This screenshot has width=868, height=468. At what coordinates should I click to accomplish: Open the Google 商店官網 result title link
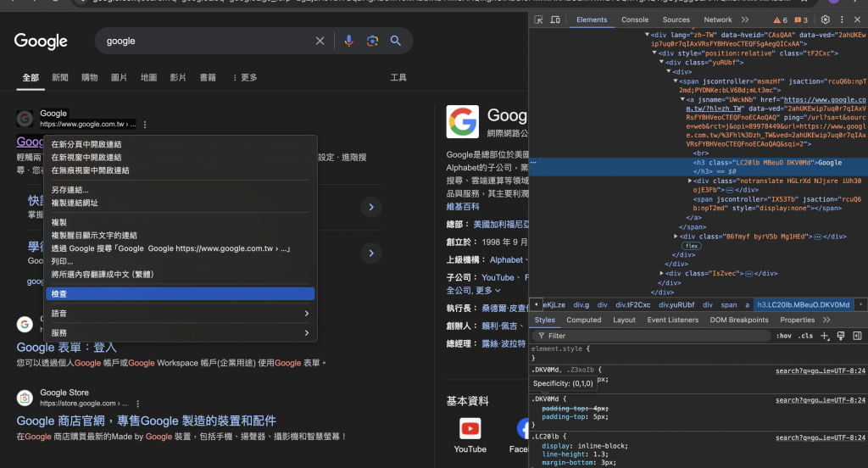coord(146,421)
